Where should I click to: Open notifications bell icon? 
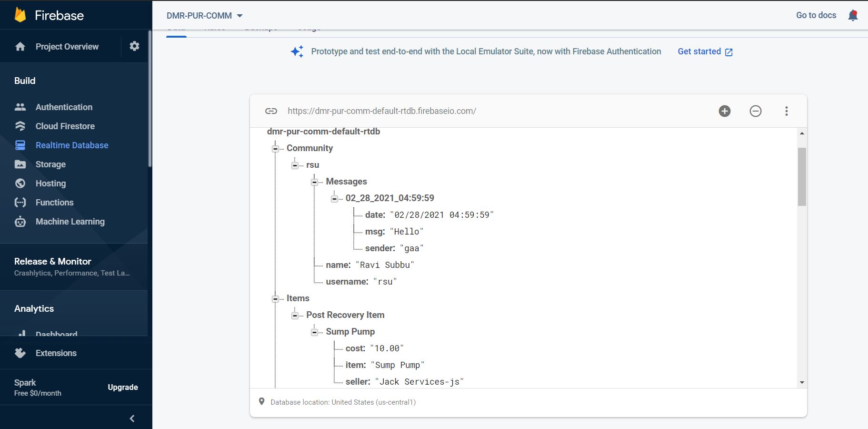(x=853, y=15)
